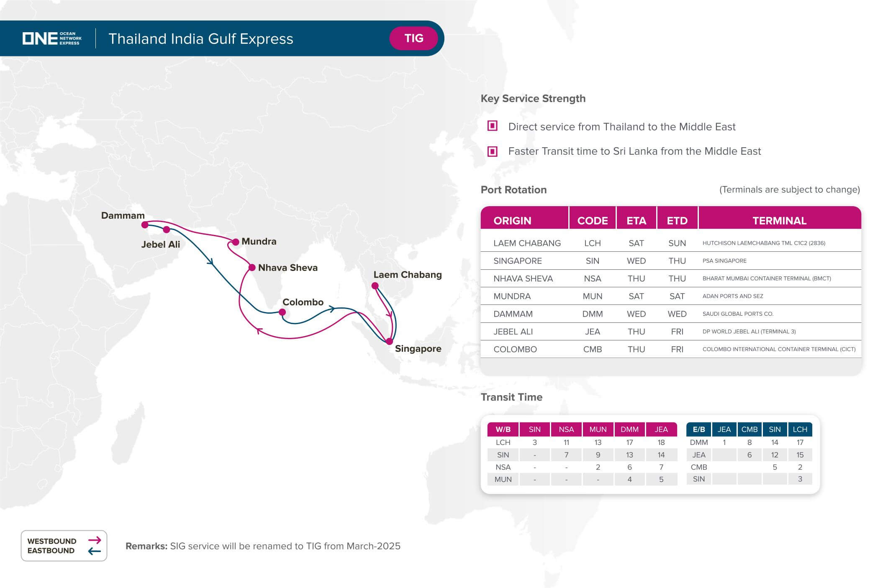Screen dimensions: 883x588
Task: Select the JEBEL ALI row in Port Rotation
Action: point(671,332)
